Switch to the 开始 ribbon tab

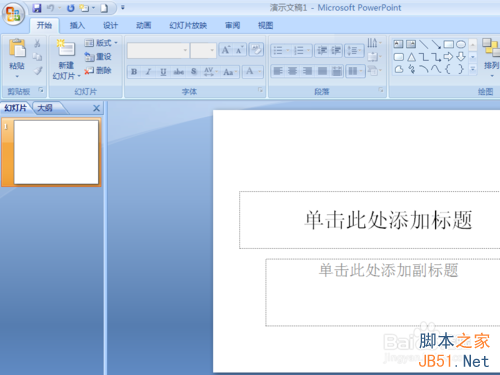click(x=44, y=25)
